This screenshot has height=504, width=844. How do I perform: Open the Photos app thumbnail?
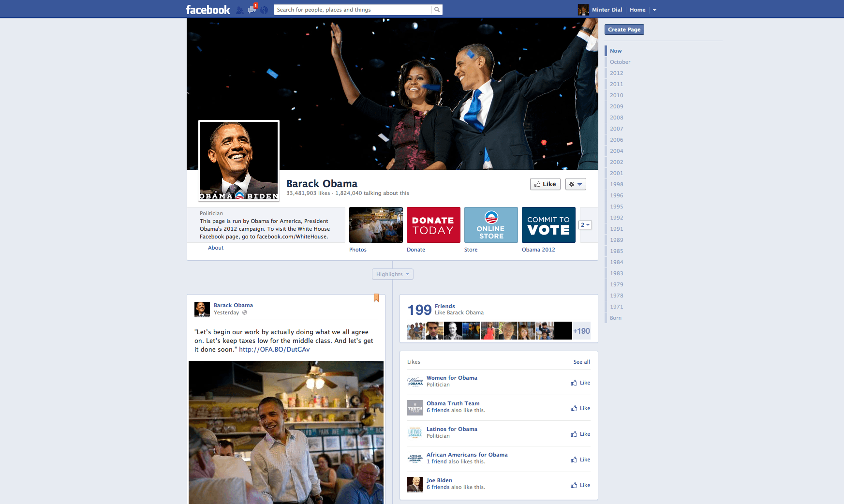pyautogui.click(x=376, y=225)
